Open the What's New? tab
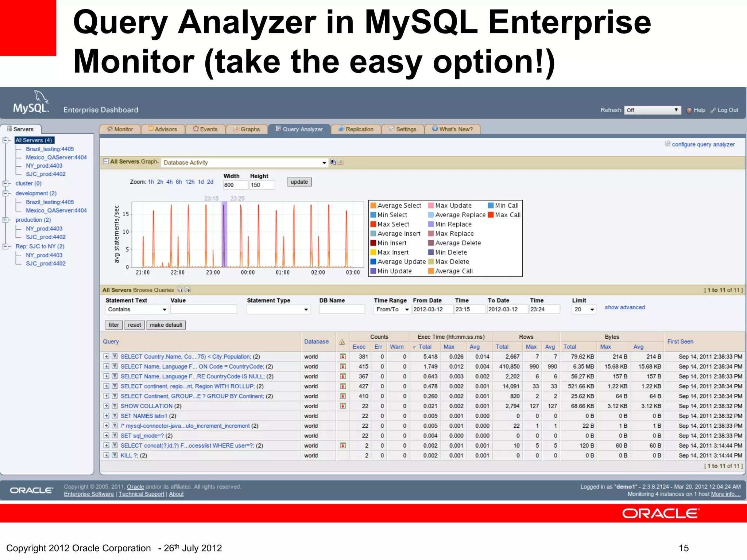Viewport: 747px width, 560px height. point(452,129)
